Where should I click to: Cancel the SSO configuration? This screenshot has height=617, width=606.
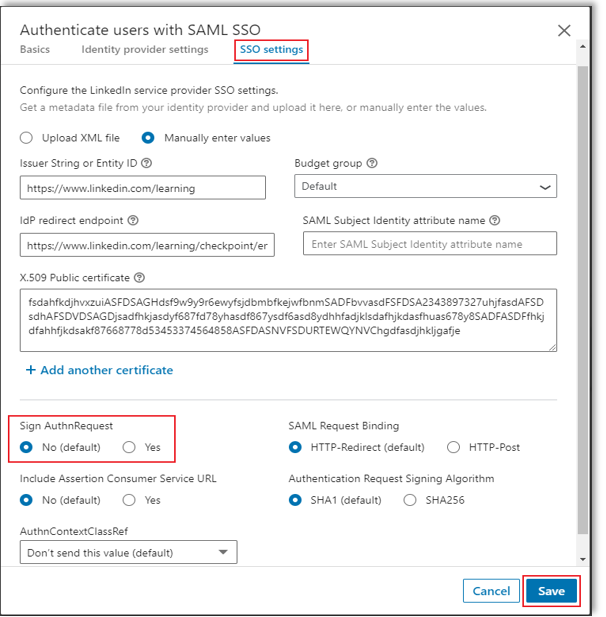491,591
